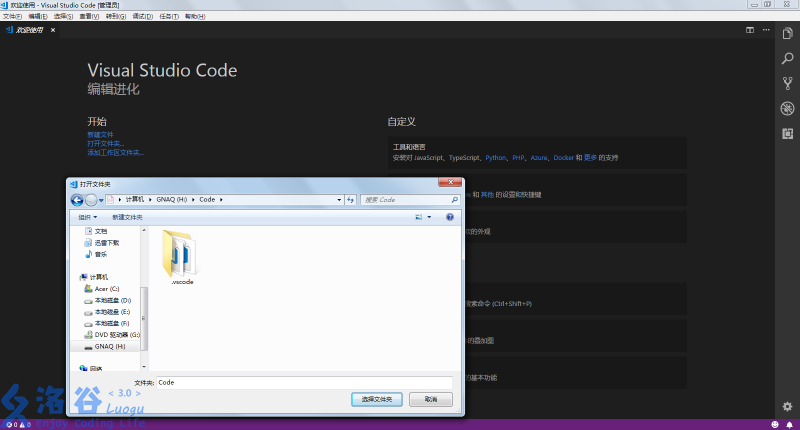This screenshot has height=430, width=800.
Task: Open the Debug view in activity bar
Action: point(787,108)
